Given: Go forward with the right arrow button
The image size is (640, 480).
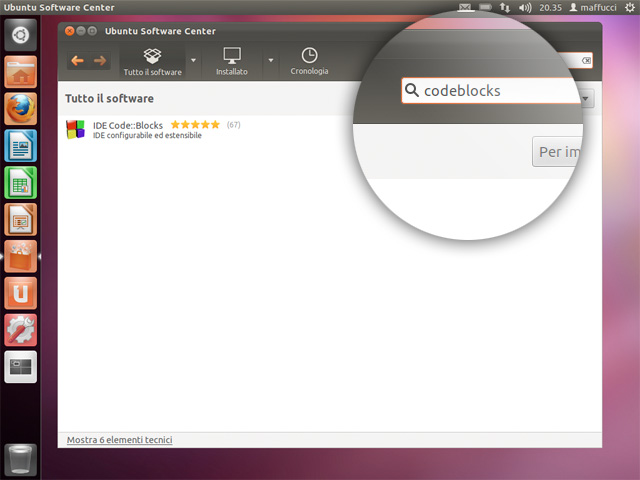Looking at the screenshot, I should tap(99, 61).
